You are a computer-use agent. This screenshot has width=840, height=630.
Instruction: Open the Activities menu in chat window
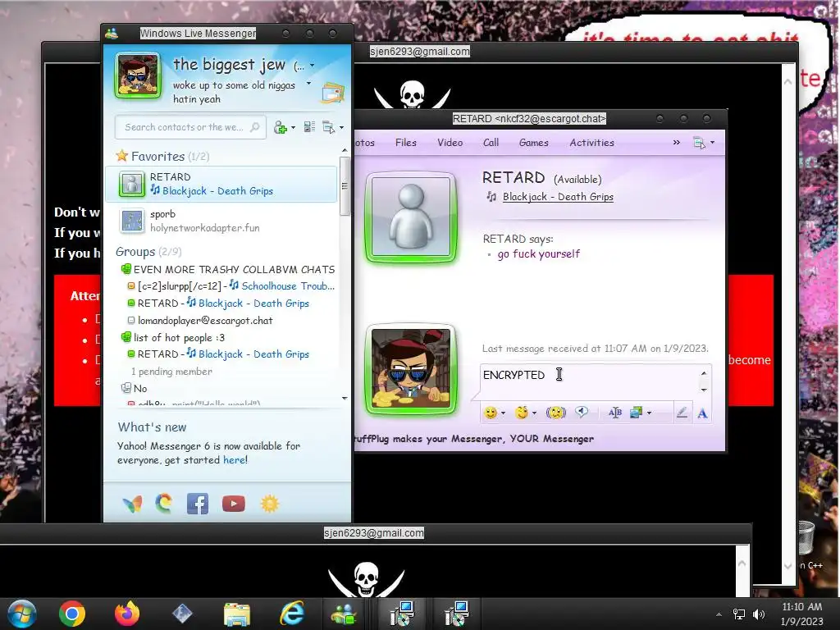(591, 143)
